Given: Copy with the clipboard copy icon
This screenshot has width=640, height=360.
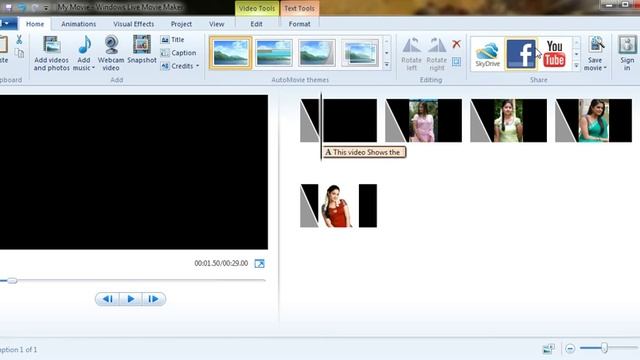Looking at the screenshot, I should pos(19,53).
